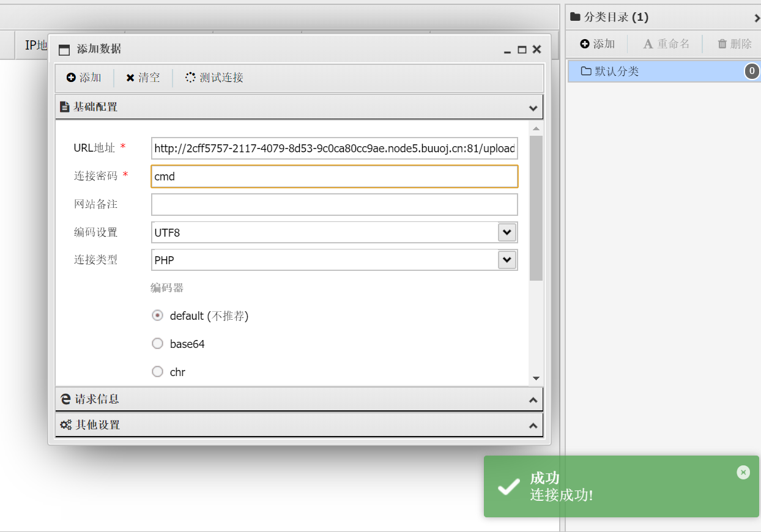Click the 添加 button in 分类目录 panel
Viewport: 761px width, 532px height.
coord(598,44)
